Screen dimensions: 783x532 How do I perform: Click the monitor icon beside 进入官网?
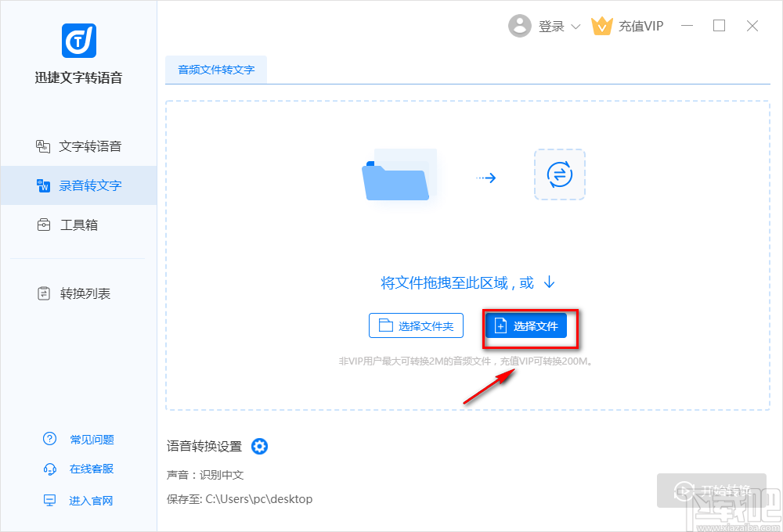[x=50, y=500]
